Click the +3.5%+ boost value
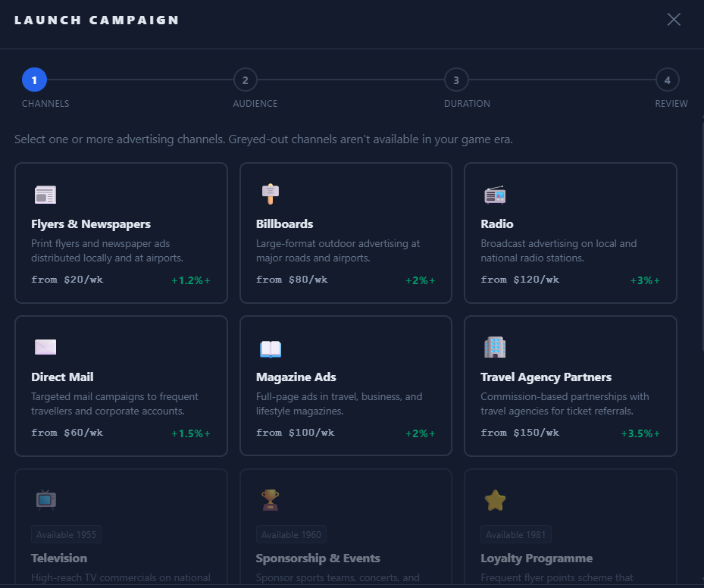The width and height of the screenshot is (704, 588). tap(640, 433)
